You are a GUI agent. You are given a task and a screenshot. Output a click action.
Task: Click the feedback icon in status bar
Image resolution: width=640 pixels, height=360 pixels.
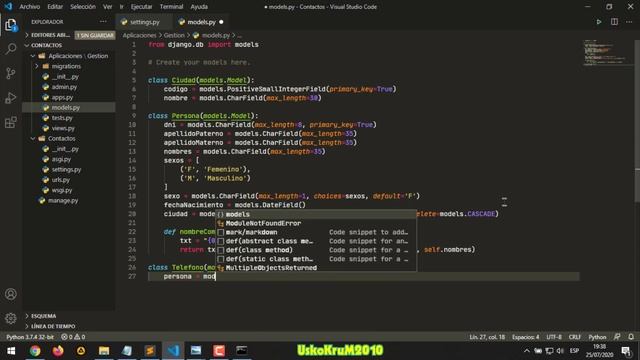tap(617, 337)
